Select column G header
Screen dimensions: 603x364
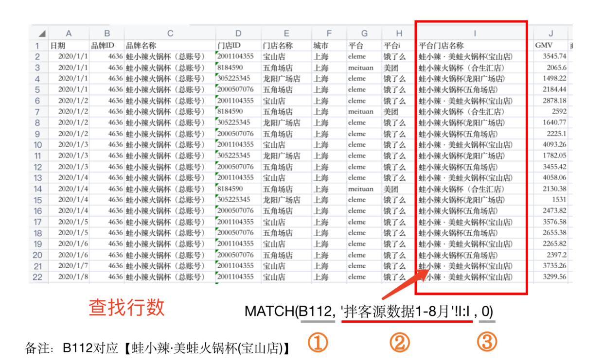click(x=364, y=34)
